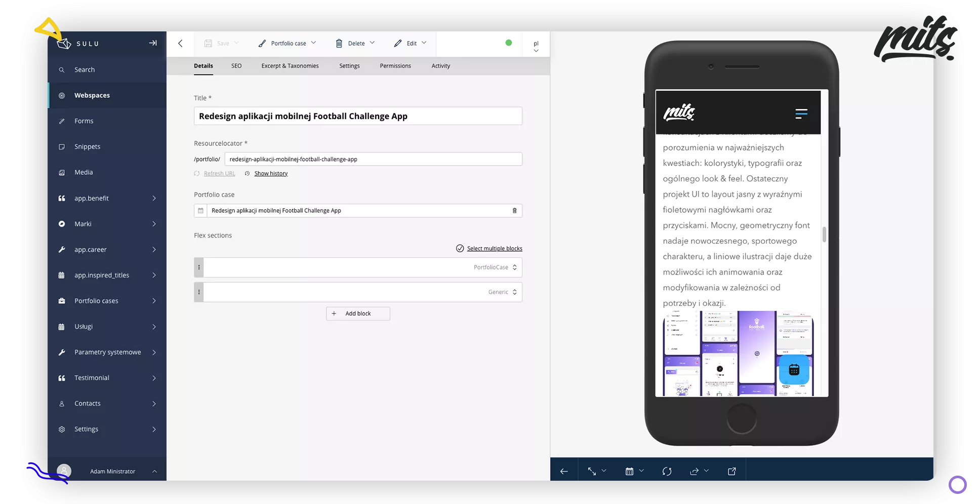Click the blue calendar floating button in the preview

[794, 370]
